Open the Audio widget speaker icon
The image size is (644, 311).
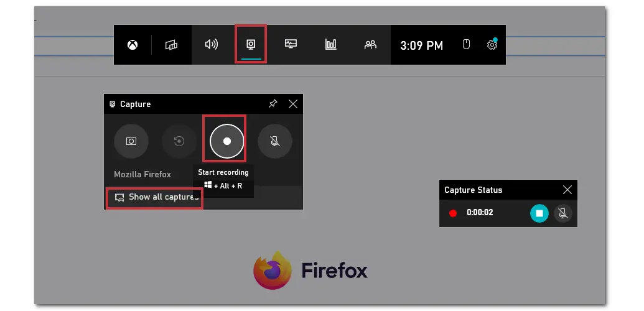[212, 45]
